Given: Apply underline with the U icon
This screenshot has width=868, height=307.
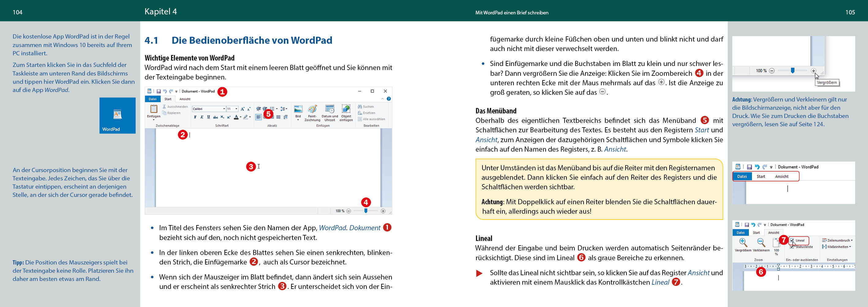Looking at the screenshot, I should [208, 117].
